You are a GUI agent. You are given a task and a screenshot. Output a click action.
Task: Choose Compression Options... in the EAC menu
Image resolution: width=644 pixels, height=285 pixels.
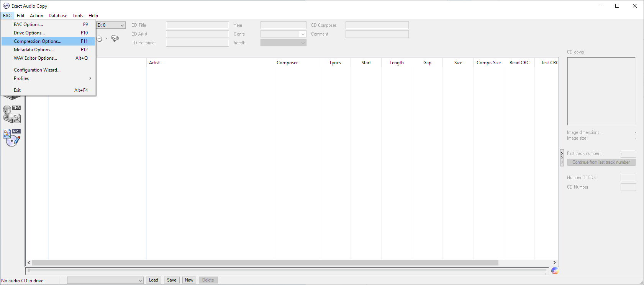tap(48, 41)
